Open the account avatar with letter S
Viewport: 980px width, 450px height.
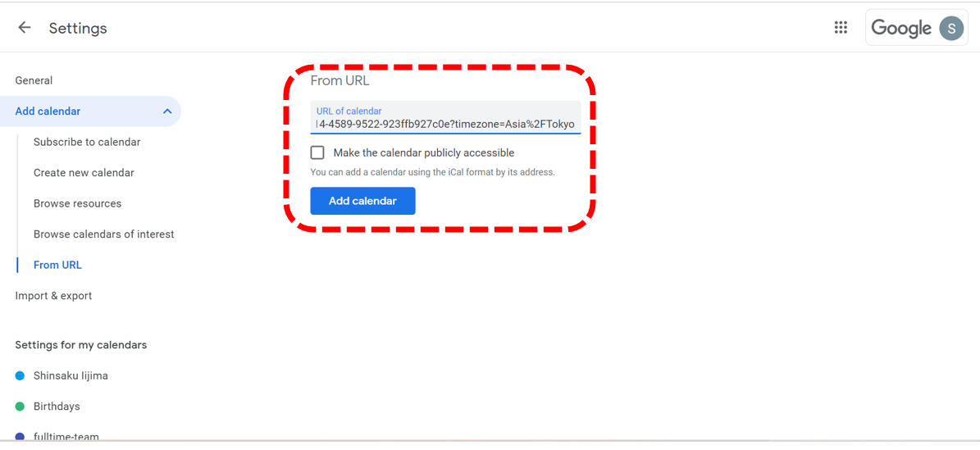[x=951, y=28]
